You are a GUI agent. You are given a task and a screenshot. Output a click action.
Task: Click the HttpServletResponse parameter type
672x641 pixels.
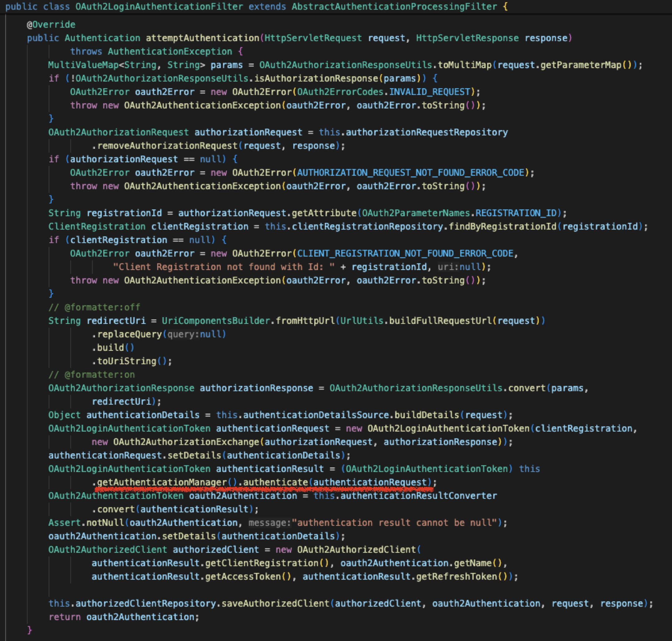467,38
